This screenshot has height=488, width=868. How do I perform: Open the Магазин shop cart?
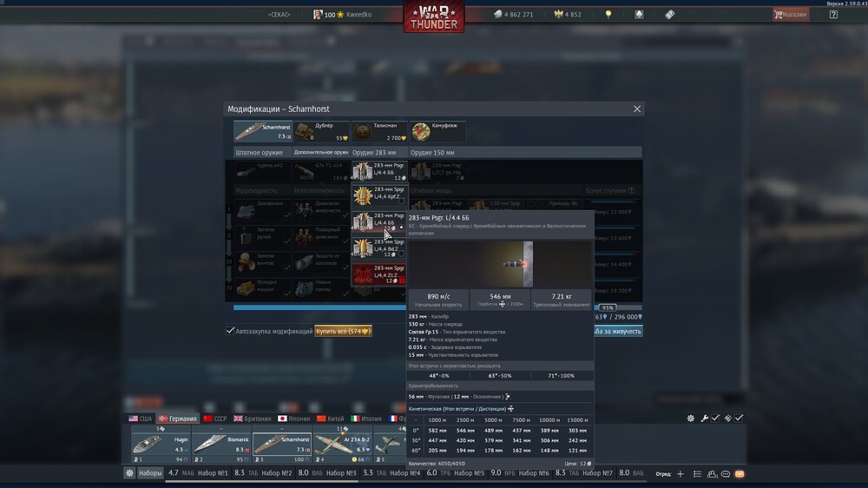791,15
